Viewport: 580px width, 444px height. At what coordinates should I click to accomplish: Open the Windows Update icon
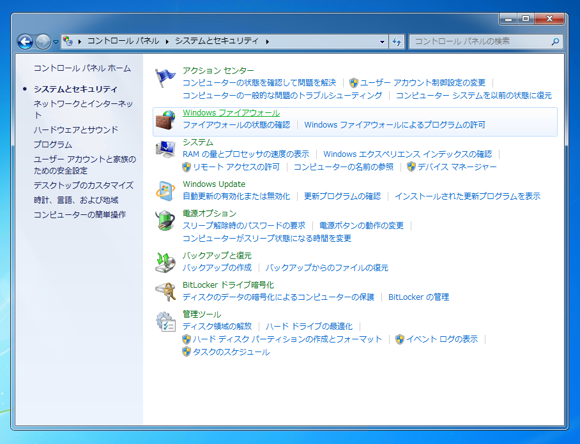click(165, 191)
